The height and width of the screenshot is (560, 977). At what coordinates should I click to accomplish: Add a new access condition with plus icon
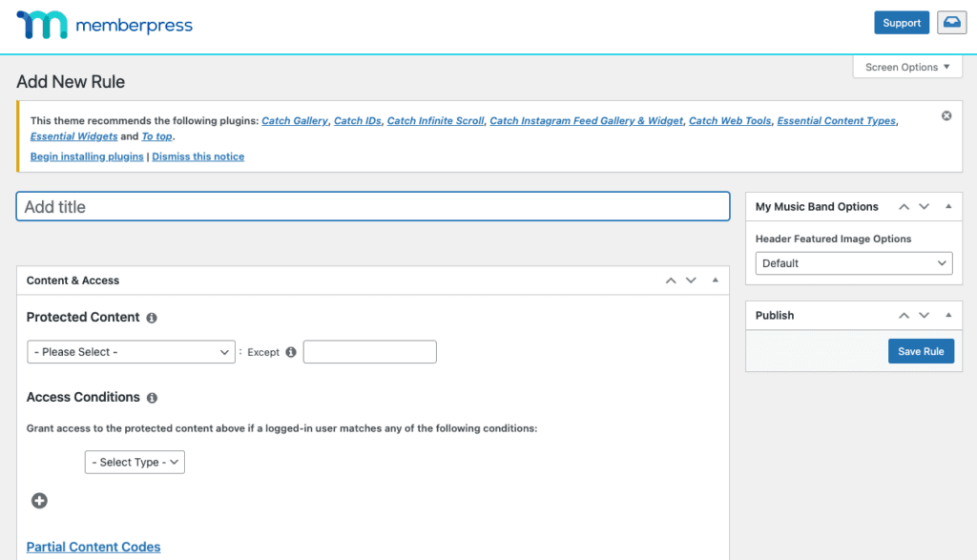pos(40,501)
